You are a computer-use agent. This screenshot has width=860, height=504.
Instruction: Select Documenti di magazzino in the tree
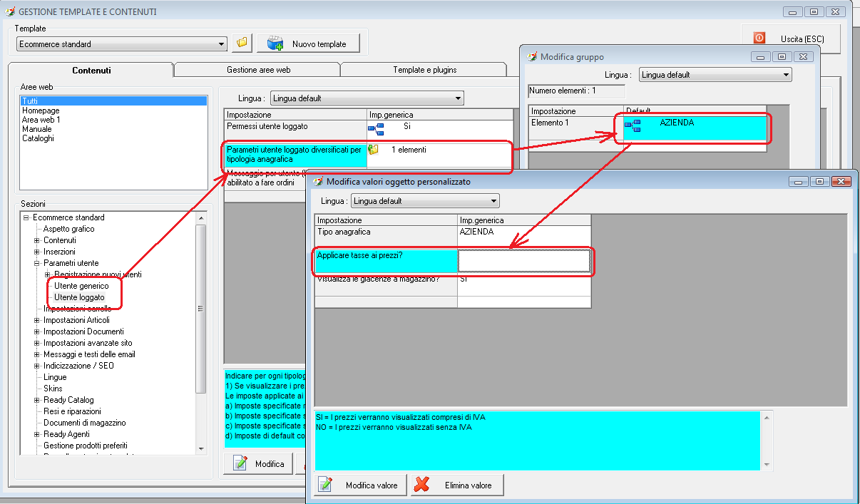pos(84,423)
